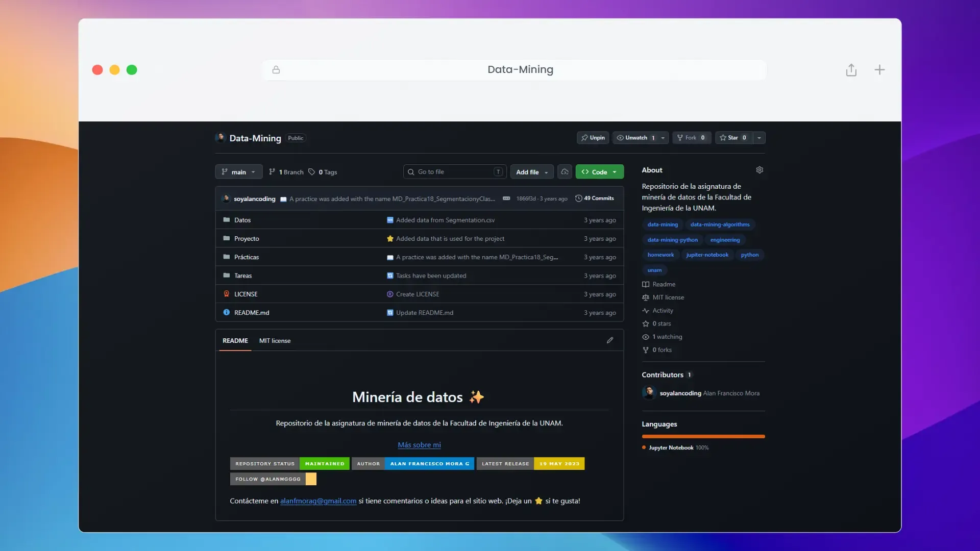Open the engineering topic tag

pos(725,240)
